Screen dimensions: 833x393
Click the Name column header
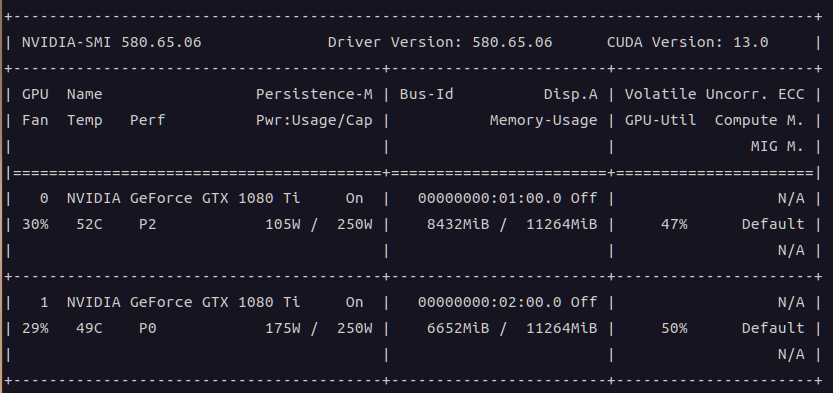tap(84, 94)
